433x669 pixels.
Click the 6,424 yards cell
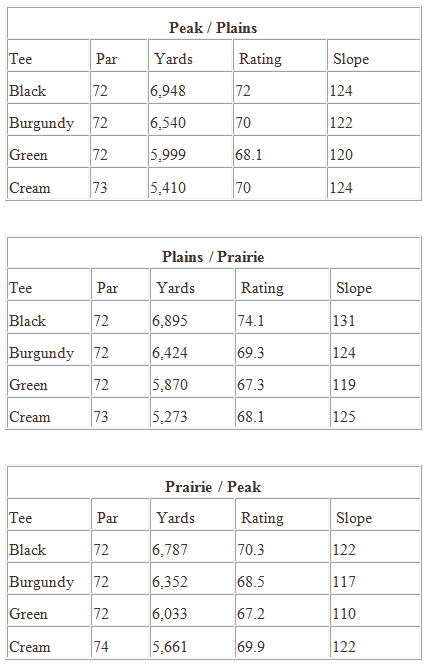coord(170,353)
